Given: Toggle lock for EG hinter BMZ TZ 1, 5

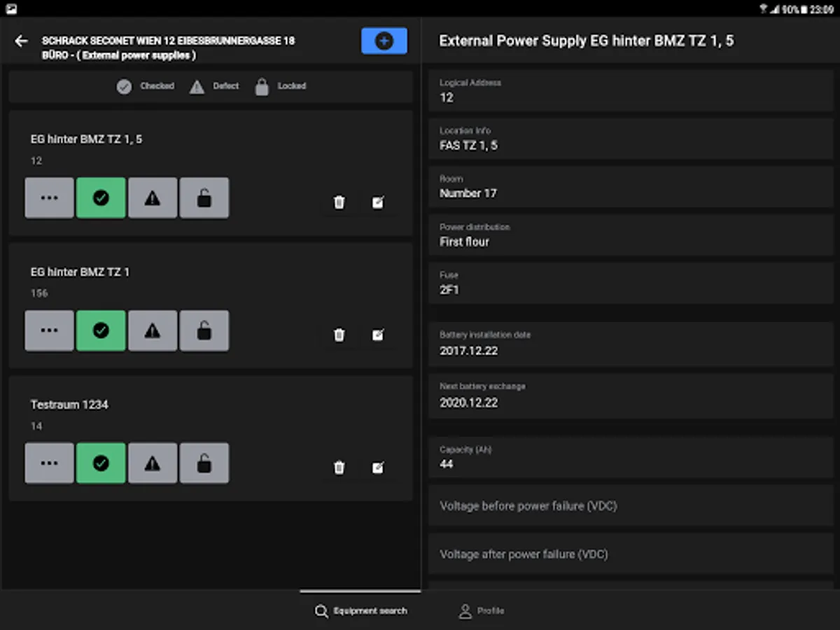Looking at the screenshot, I should pos(204,198).
